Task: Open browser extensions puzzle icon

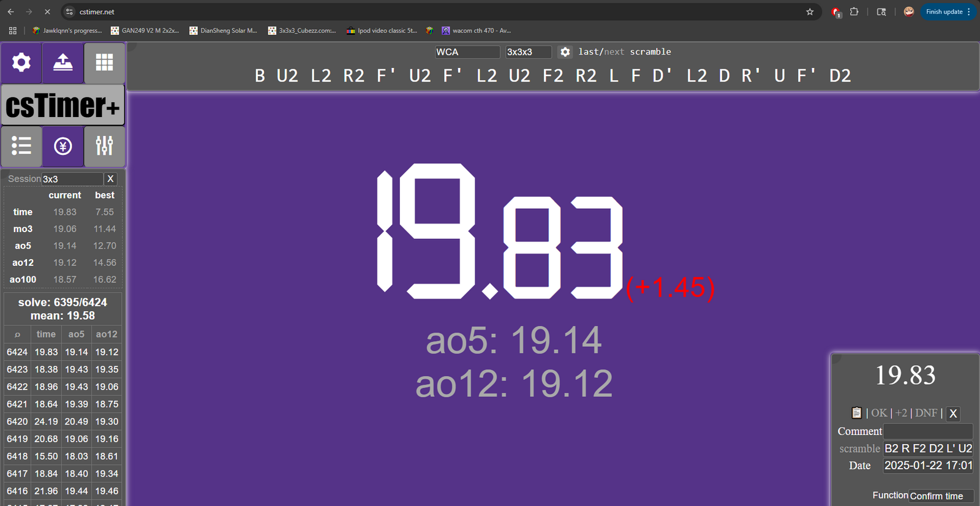Action: (x=854, y=12)
